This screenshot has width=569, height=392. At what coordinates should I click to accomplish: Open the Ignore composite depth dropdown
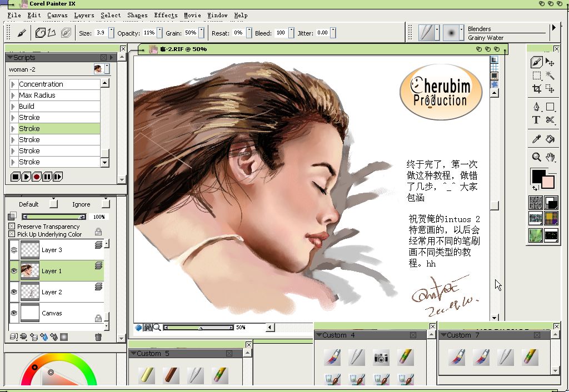click(x=106, y=203)
